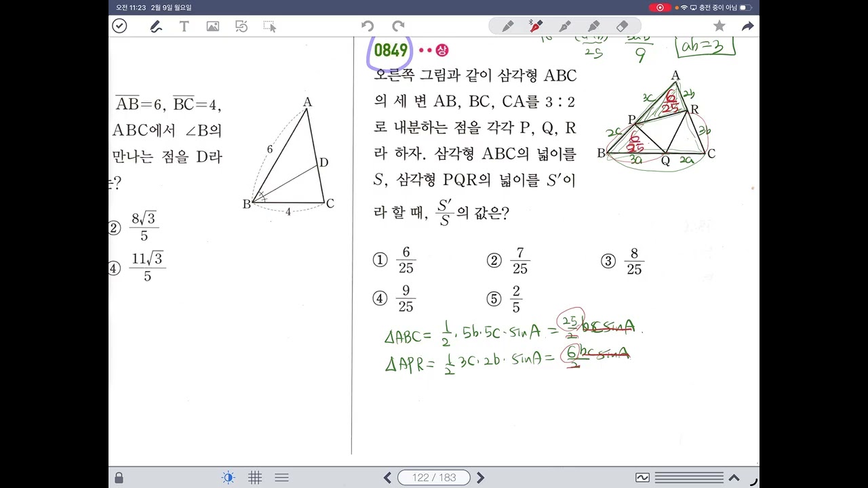Image resolution: width=868 pixels, height=488 pixels.
Task: Select answer choice ④ 9/25
Action: pyautogui.click(x=395, y=299)
